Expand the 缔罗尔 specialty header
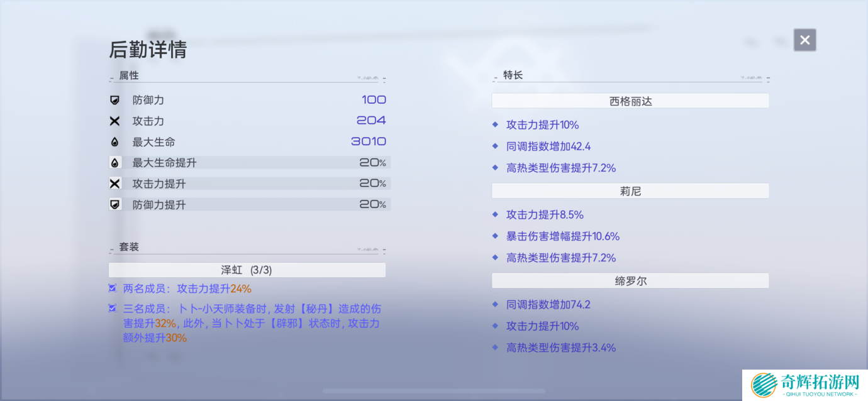The image size is (868, 401). (630, 281)
